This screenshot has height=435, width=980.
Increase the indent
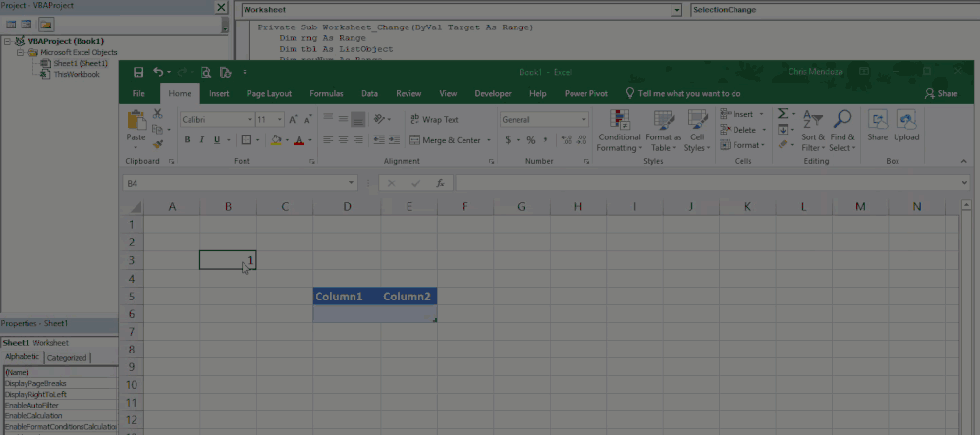tap(394, 140)
